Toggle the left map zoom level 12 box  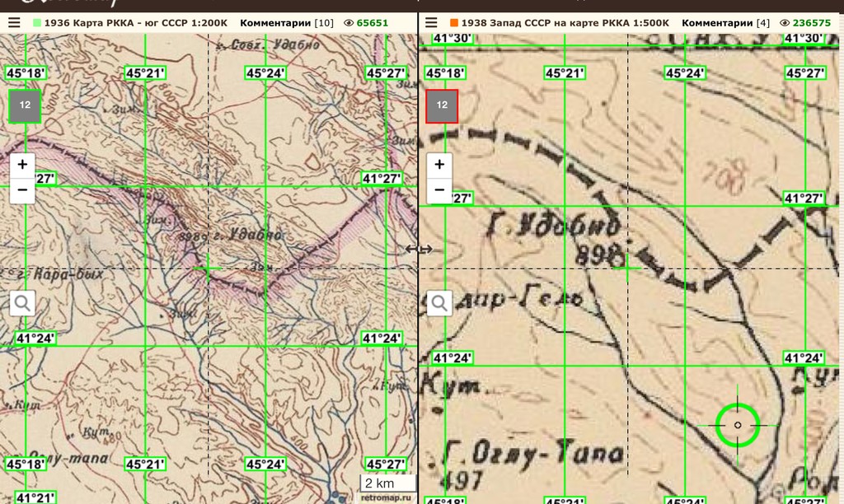tap(25, 105)
